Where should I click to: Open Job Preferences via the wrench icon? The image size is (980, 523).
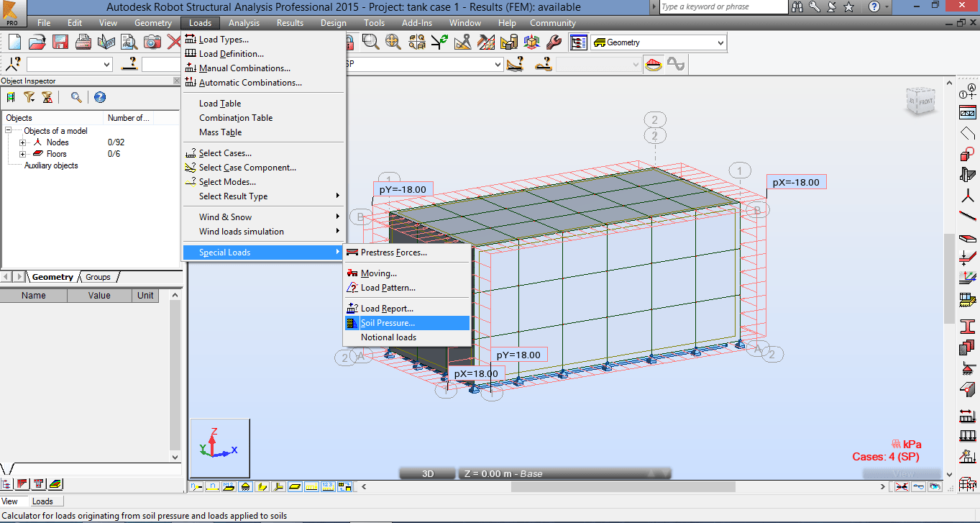point(554,42)
